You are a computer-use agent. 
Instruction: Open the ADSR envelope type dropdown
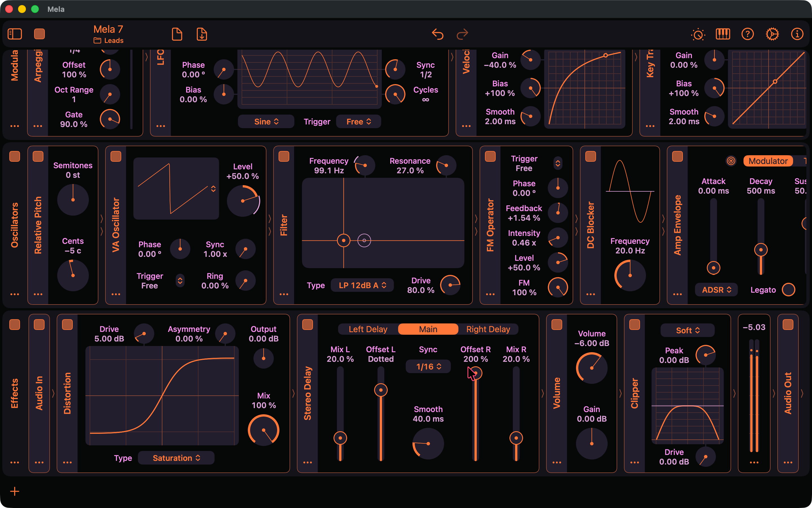(x=716, y=290)
